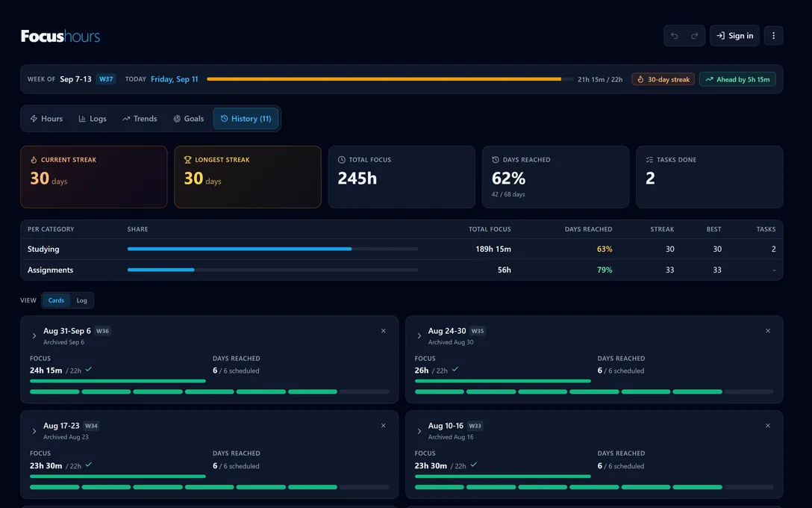Remove the Aug 24-30 archived week
The width and height of the screenshot is (812, 508).
[x=768, y=331]
